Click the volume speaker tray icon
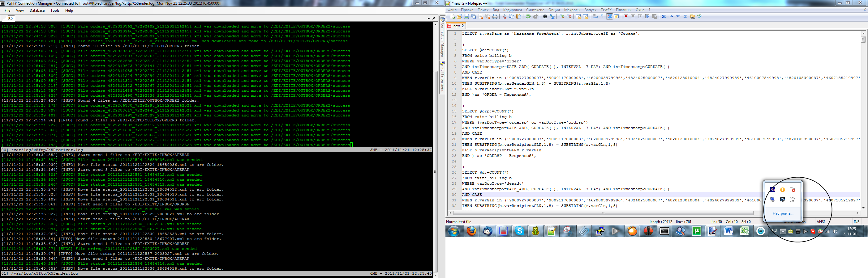 835,231
